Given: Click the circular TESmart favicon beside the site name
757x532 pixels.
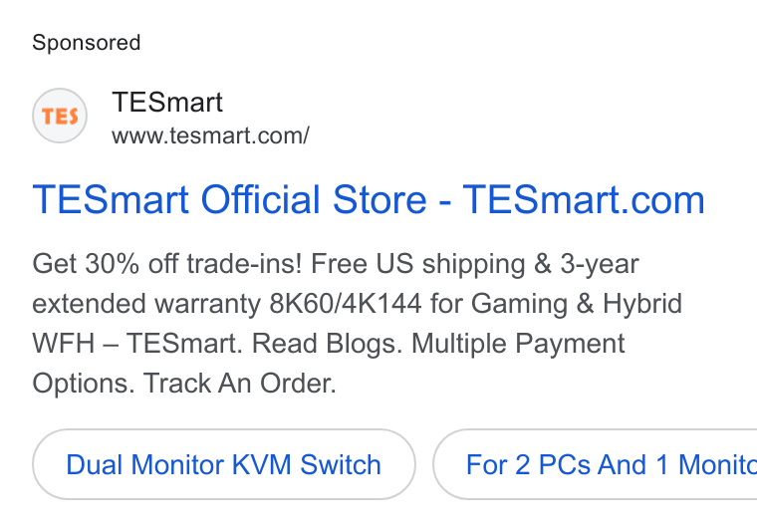Looking at the screenshot, I should point(60,116).
